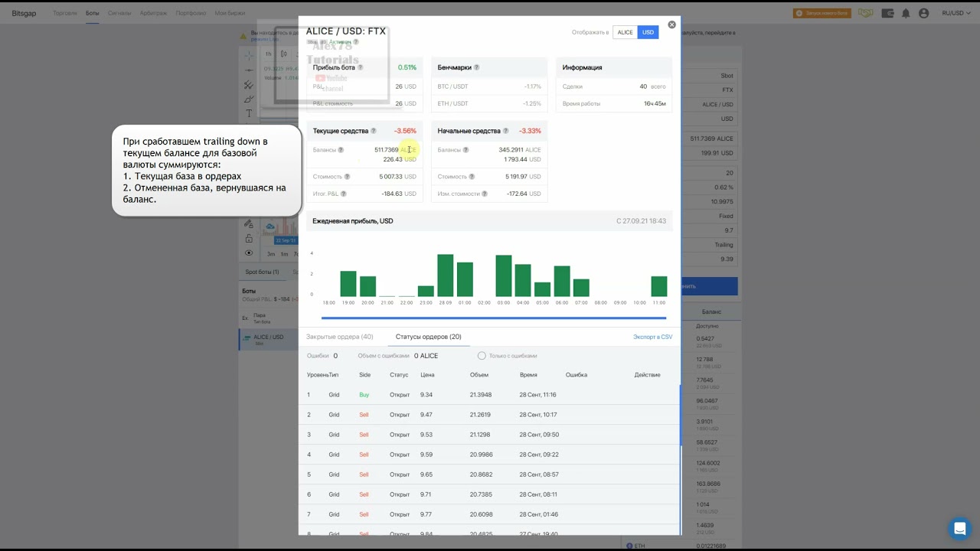Image resolution: width=980 pixels, height=551 pixels.
Task: Click Цена column header in orders table
Action: coord(427,375)
